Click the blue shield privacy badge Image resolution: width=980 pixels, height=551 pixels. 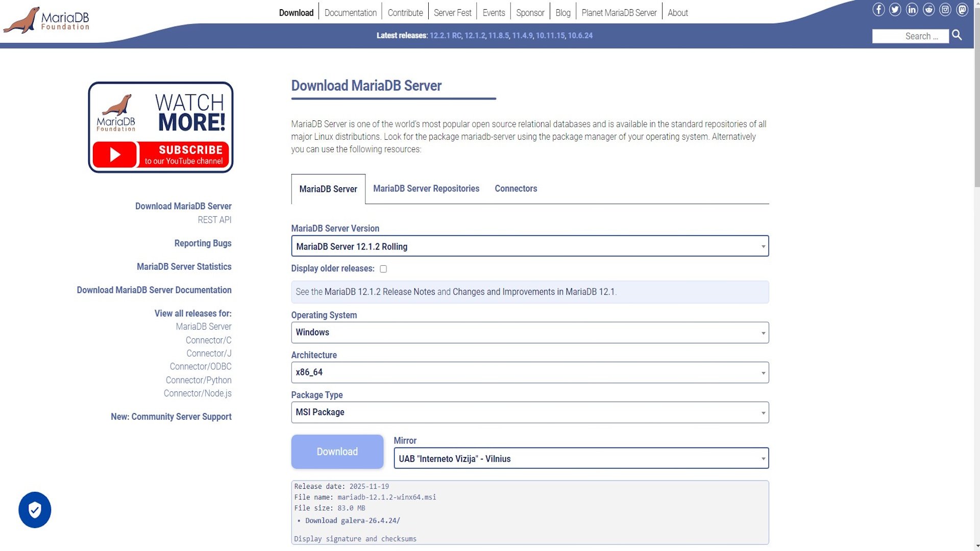35,510
